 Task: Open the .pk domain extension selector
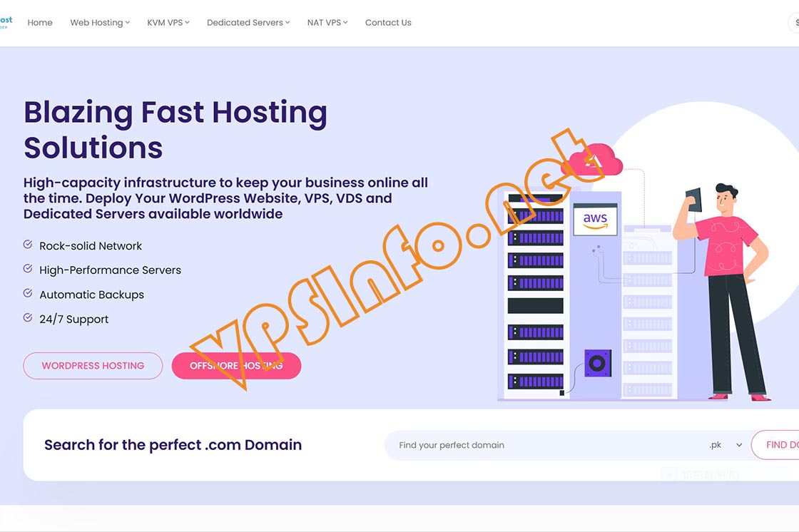[x=726, y=445]
